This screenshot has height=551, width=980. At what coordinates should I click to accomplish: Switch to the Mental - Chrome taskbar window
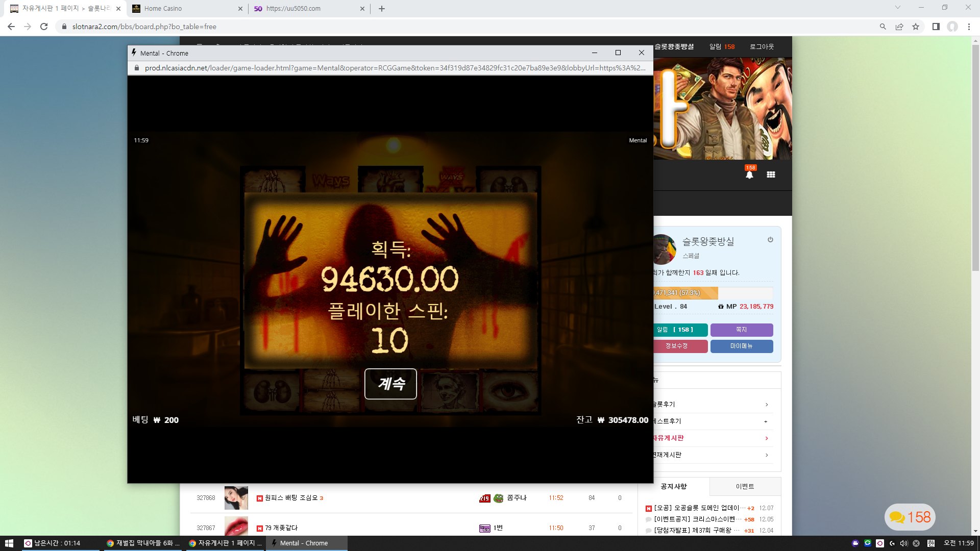click(307, 543)
